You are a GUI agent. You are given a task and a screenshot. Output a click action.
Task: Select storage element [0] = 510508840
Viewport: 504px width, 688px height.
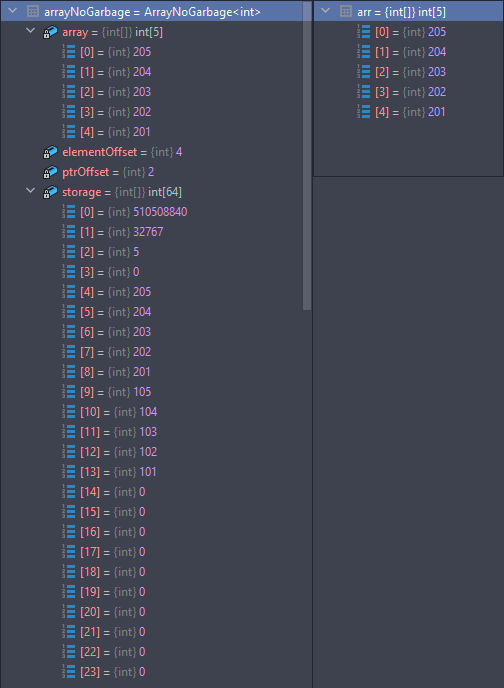pos(152,212)
